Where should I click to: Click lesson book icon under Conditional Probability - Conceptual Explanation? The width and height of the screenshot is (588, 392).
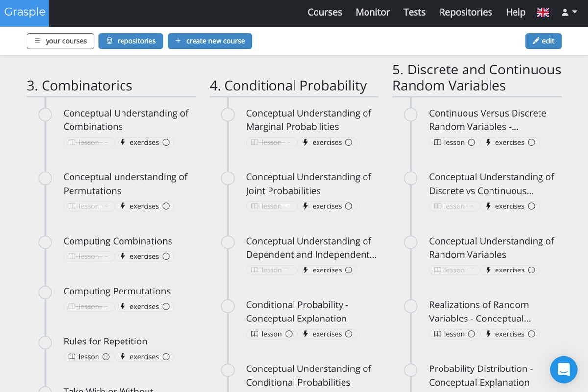tap(255, 334)
